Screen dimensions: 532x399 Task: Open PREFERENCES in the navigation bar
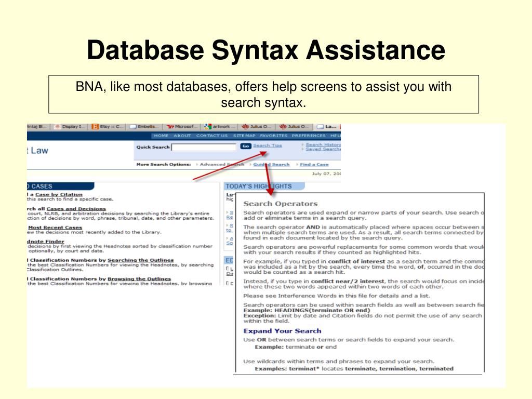click(309, 136)
